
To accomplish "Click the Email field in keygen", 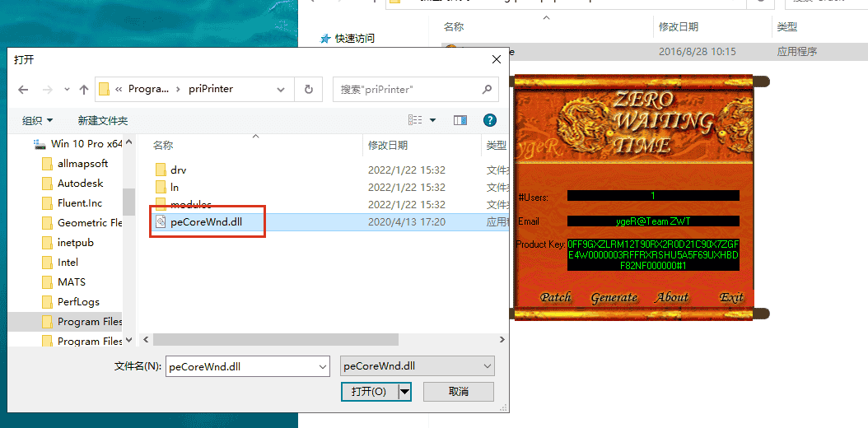I will coord(653,221).
